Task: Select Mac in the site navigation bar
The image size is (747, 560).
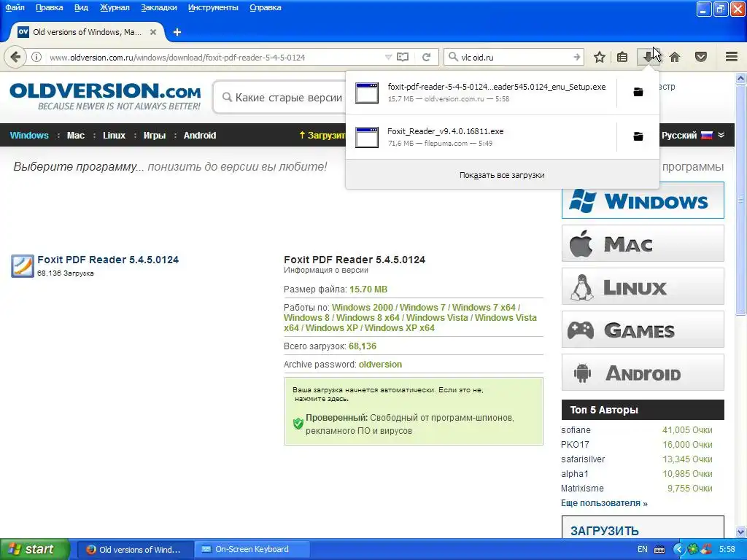Action: coord(76,135)
